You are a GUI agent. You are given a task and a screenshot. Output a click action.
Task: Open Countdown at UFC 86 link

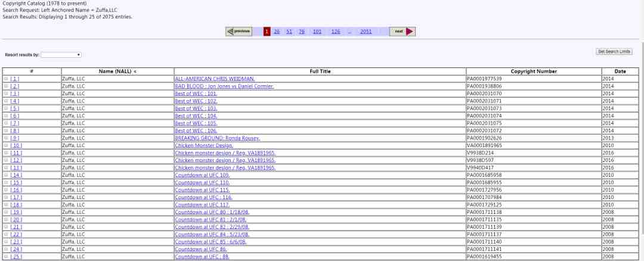coord(201,249)
